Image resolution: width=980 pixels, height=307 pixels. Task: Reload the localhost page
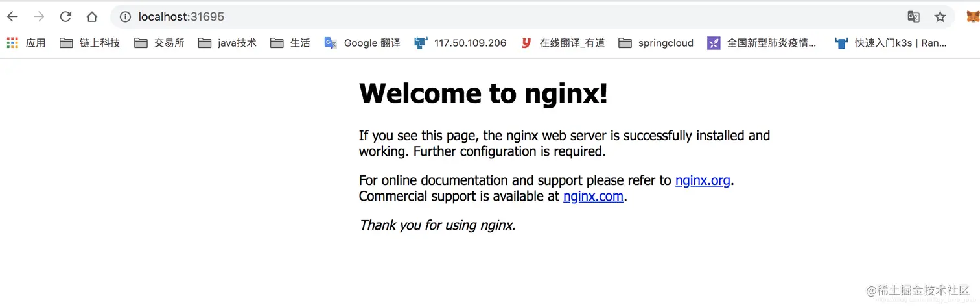tap(65, 17)
